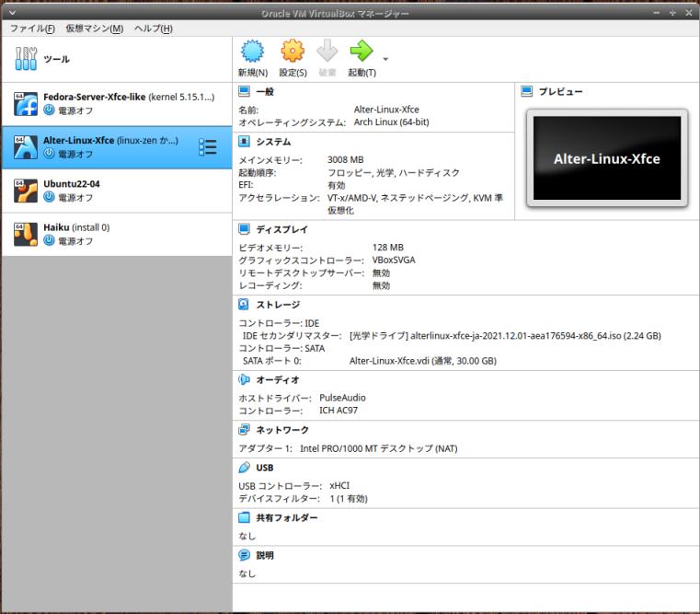Click the ツール label in the sidebar
This screenshot has height=614, width=700.
point(56,59)
